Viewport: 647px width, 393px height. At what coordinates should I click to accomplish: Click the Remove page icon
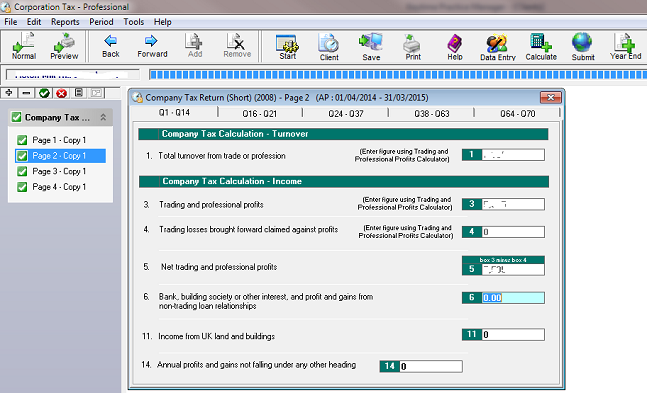tap(237, 46)
